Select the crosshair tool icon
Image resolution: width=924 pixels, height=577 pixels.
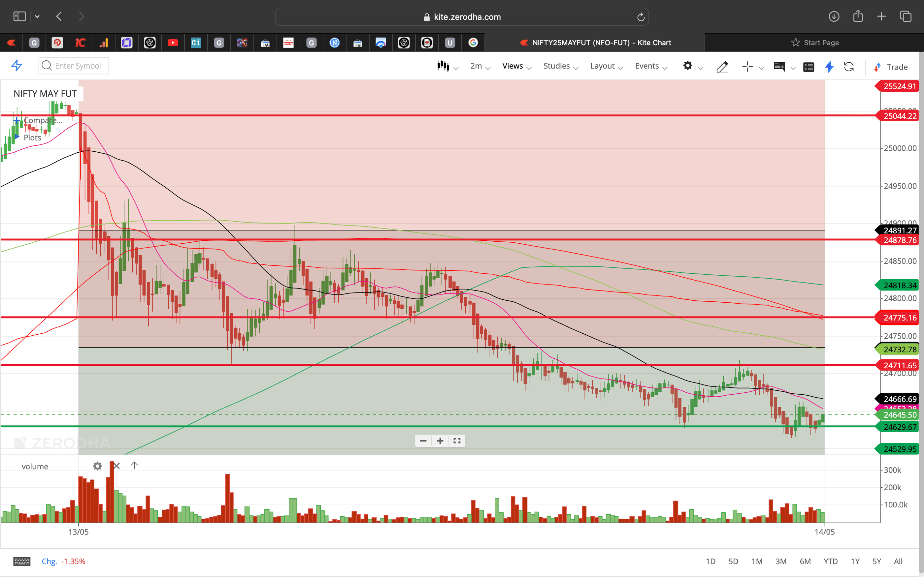tap(747, 67)
